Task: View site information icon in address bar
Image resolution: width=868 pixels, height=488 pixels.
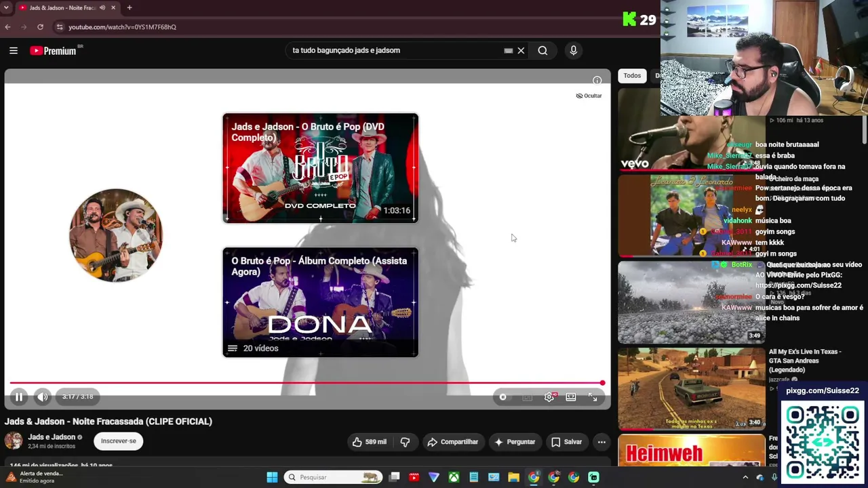Action: pyautogui.click(x=60, y=27)
